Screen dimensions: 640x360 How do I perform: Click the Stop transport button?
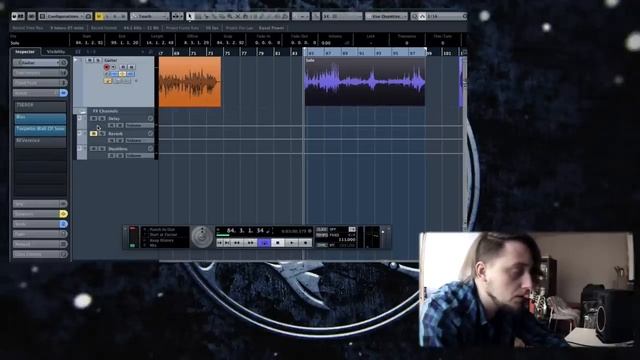(x=278, y=243)
